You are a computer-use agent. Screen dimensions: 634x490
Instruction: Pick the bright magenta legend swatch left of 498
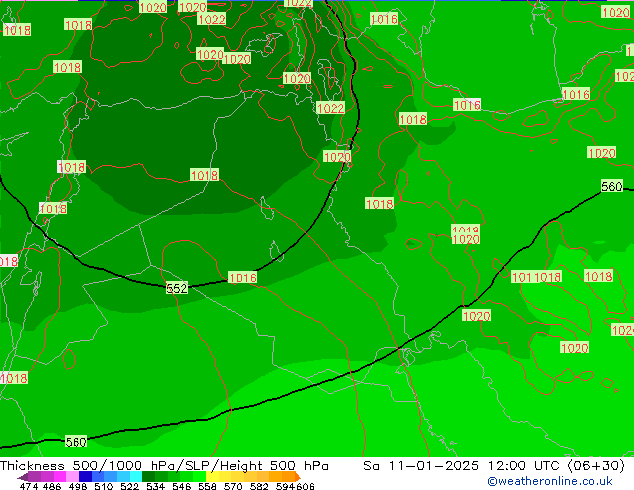[60, 477]
